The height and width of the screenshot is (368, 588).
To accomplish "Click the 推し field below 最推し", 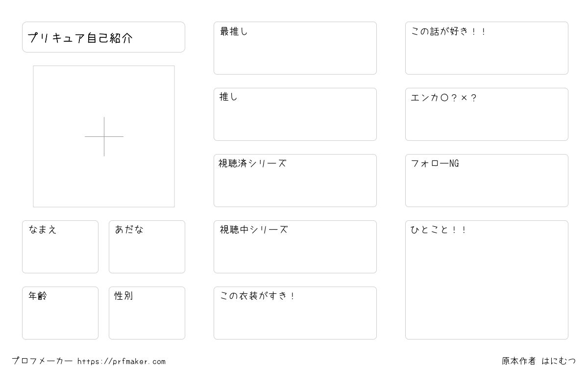I will (x=295, y=114).
